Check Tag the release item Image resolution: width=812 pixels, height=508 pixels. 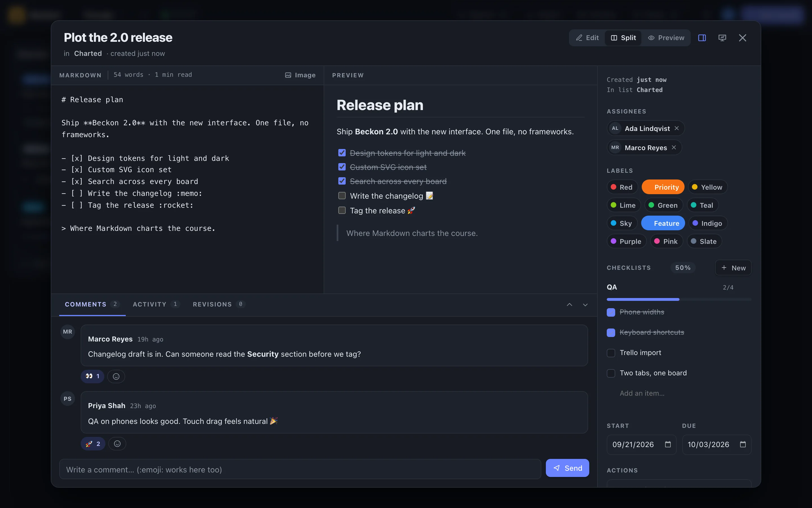[342, 210]
